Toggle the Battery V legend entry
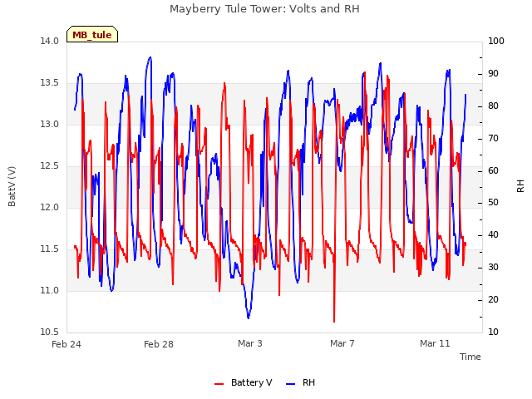532x399 pixels. [x=244, y=382]
